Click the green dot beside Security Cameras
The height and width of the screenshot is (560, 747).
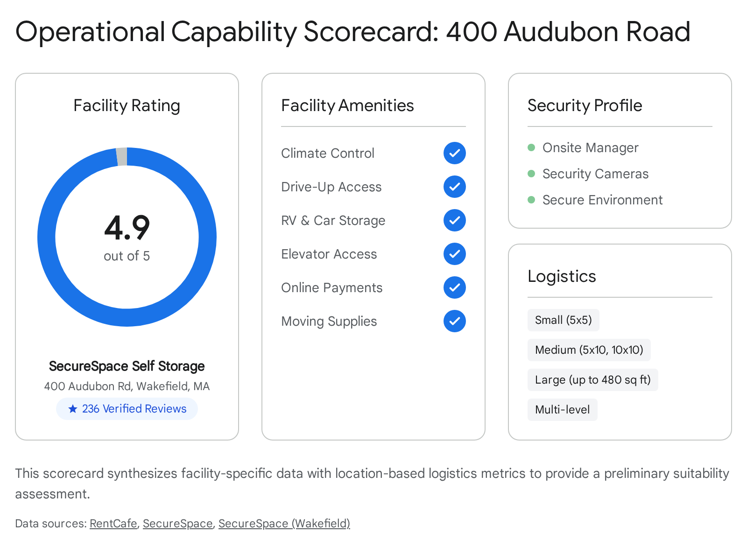click(x=531, y=174)
